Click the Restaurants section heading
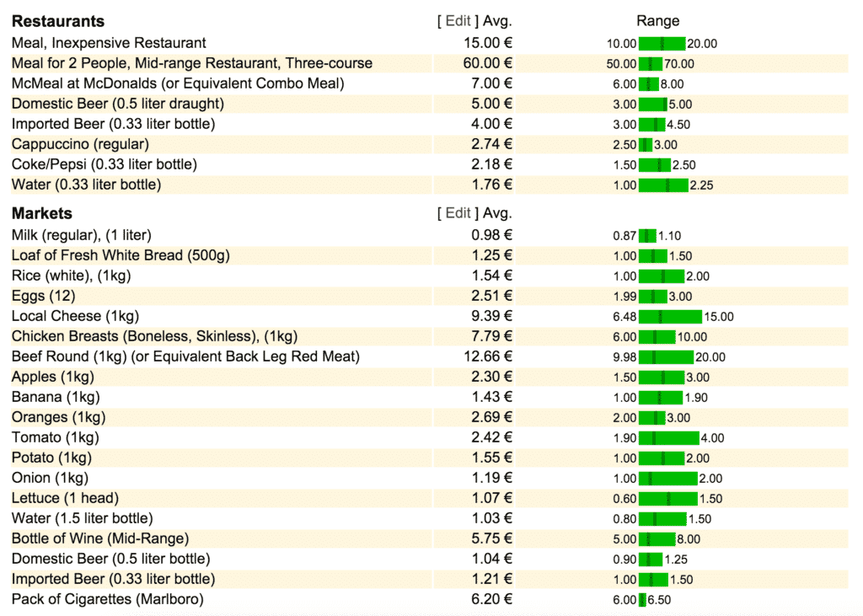The width and height of the screenshot is (863, 616). pyautogui.click(x=58, y=21)
